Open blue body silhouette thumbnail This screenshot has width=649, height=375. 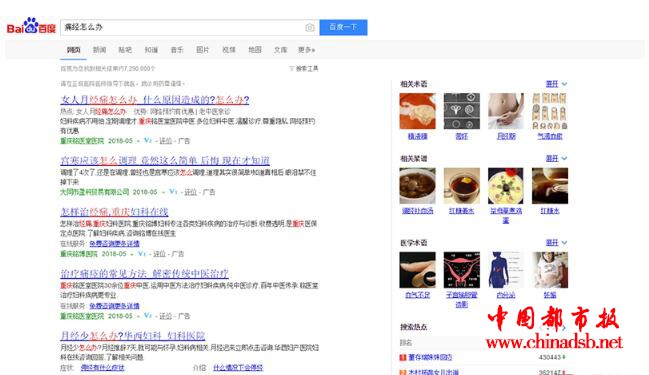[505, 270]
